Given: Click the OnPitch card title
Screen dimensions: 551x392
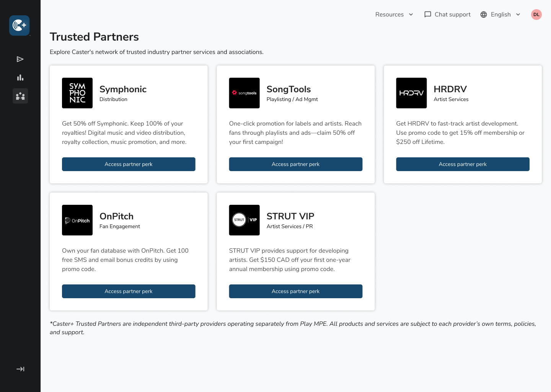Looking at the screenshot, I should [x=116, y=216].
